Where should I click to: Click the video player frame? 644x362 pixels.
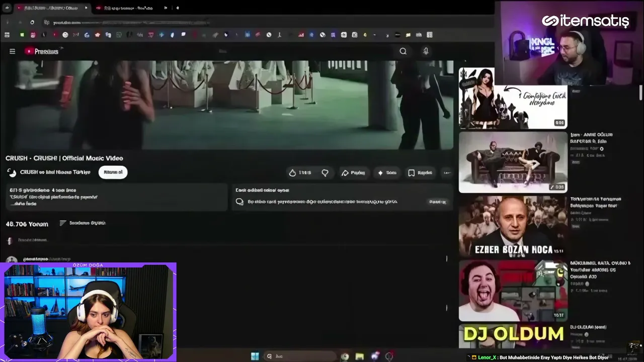[229, 105]
